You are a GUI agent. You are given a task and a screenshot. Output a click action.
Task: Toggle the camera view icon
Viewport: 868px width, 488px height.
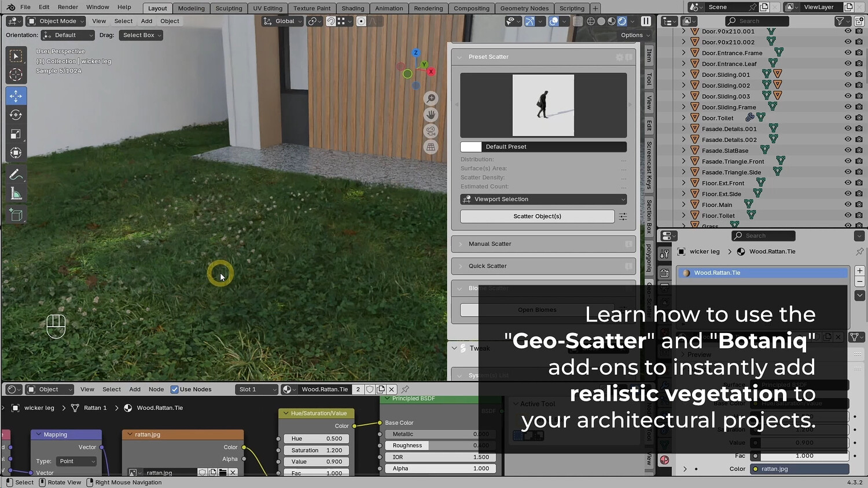point(431,131)
